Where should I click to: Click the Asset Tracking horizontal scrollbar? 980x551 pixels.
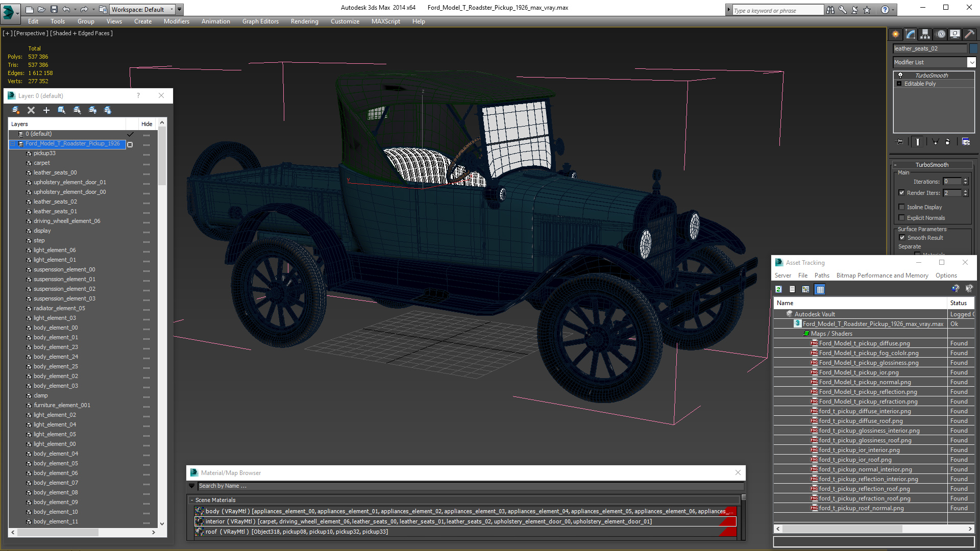coord(874,529)
